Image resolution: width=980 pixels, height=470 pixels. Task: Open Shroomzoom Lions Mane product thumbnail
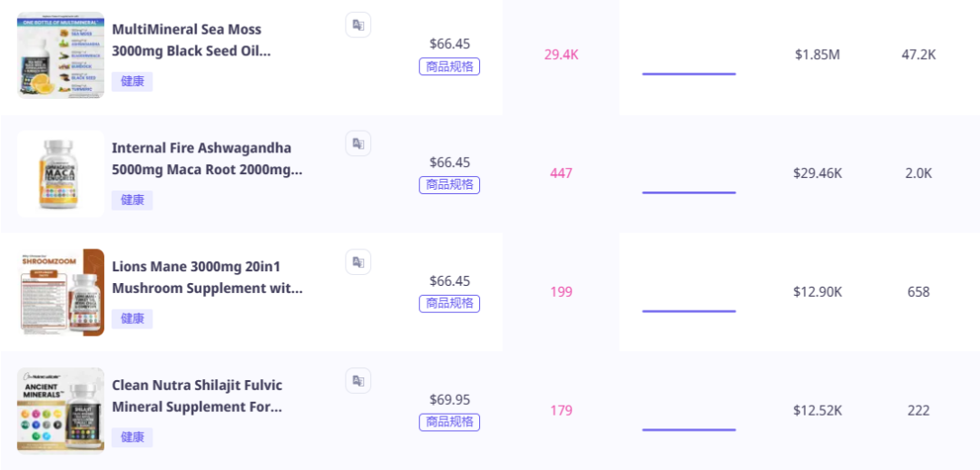pyautogui.click(x=61, y=292)
